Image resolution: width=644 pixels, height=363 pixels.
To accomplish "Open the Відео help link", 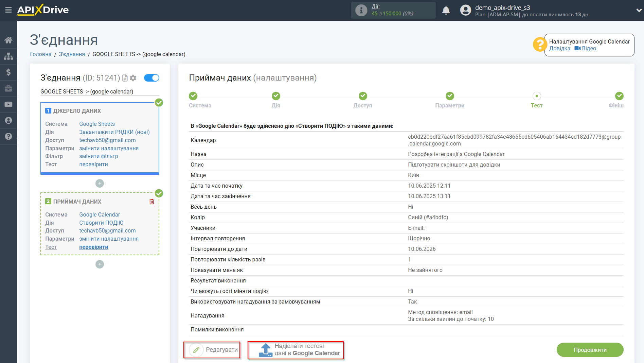I will (x=585, y=49).
